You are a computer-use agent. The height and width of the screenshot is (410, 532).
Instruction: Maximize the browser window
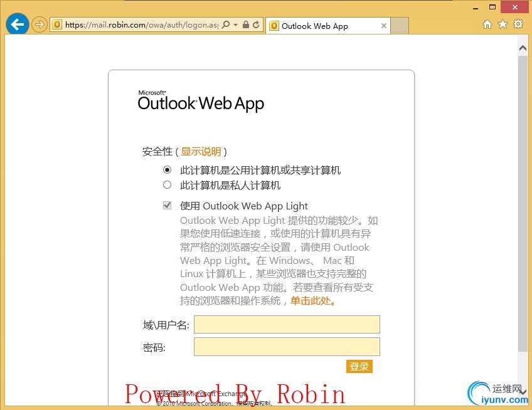coord(492,7)
